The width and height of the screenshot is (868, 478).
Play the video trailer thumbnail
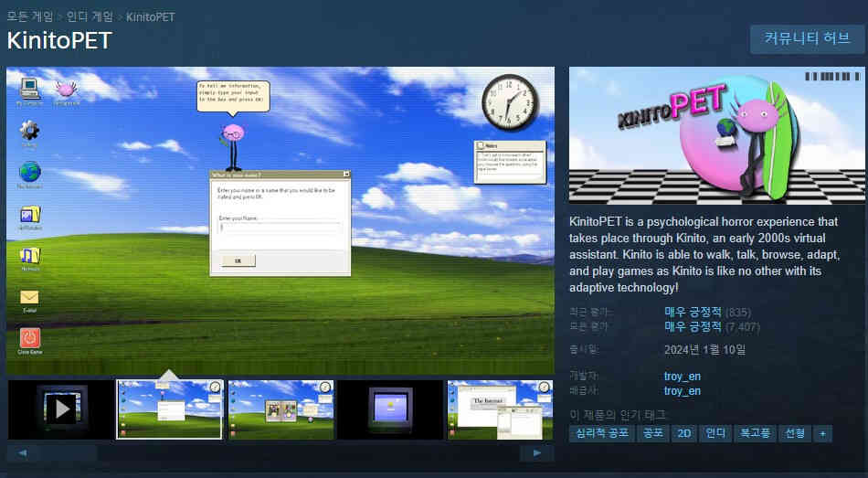[x=61, y=409]
